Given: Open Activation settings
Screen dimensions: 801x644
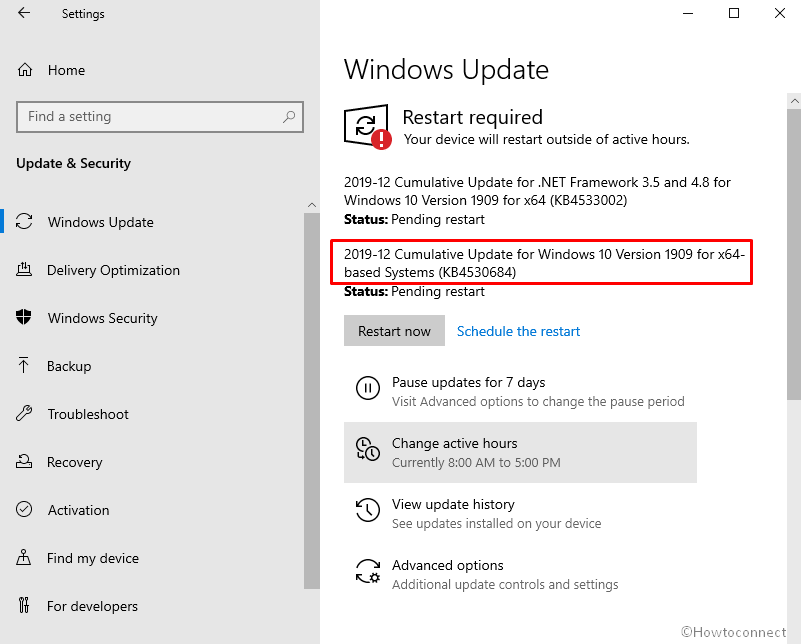Looking at the screenshot, I should 78,510.
